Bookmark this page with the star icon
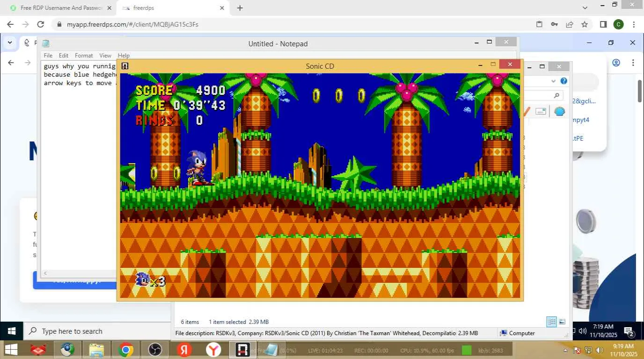 tap(585, 24)
